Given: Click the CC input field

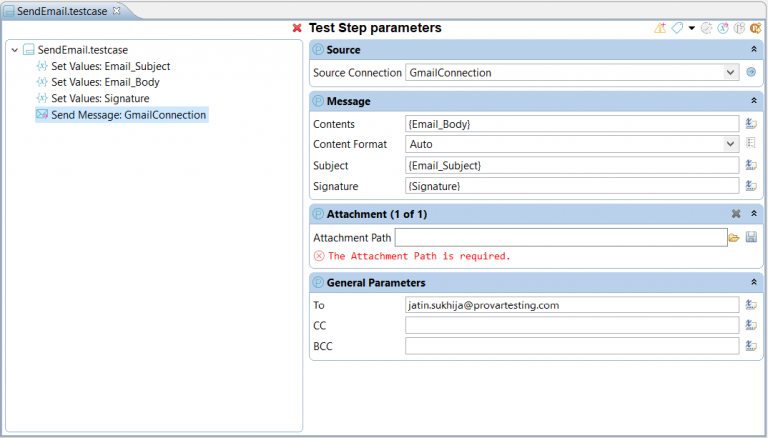Looking at the screenshot, I should tap(572, 325).
